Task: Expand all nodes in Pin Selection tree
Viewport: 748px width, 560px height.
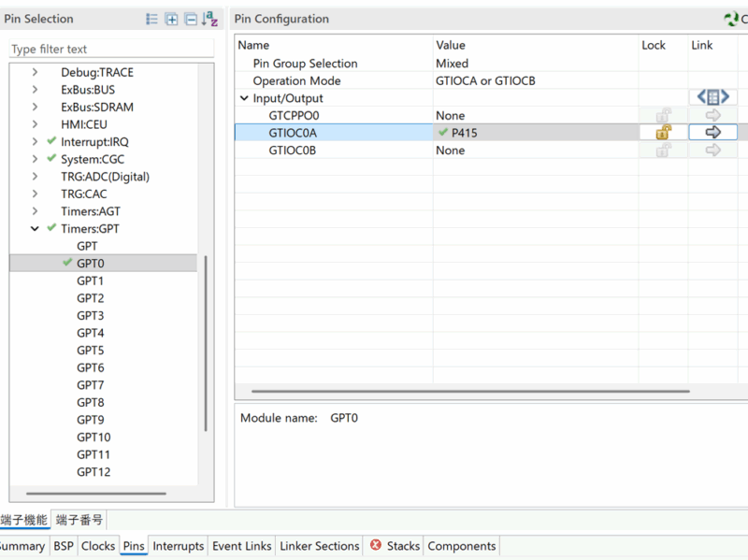Action: [x=171, y=19]
